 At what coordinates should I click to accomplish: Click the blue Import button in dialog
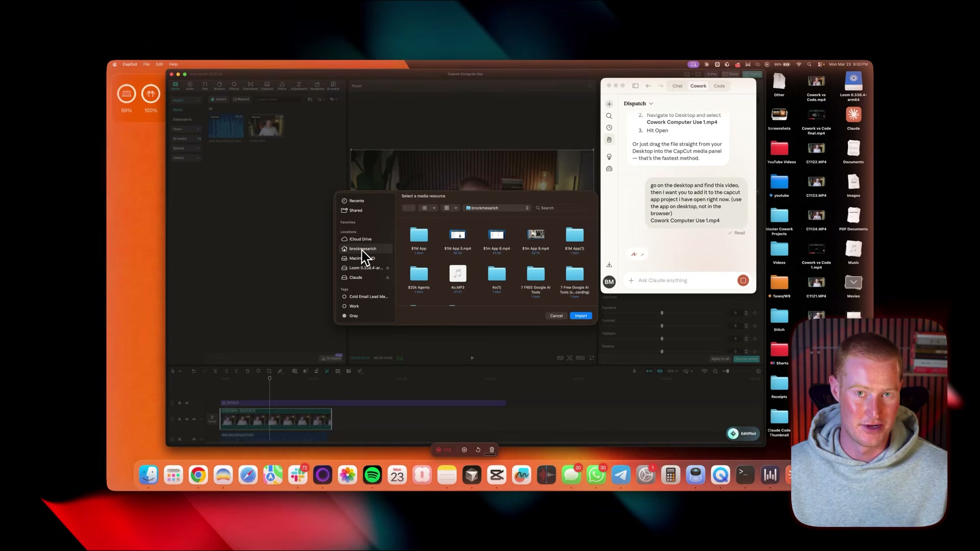tap(581, 316)
